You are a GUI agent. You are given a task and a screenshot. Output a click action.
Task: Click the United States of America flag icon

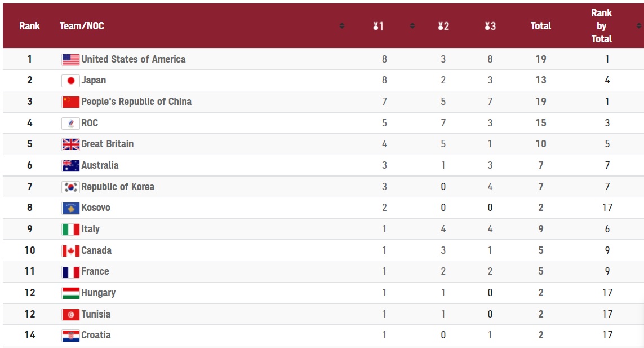click(70, 60)
